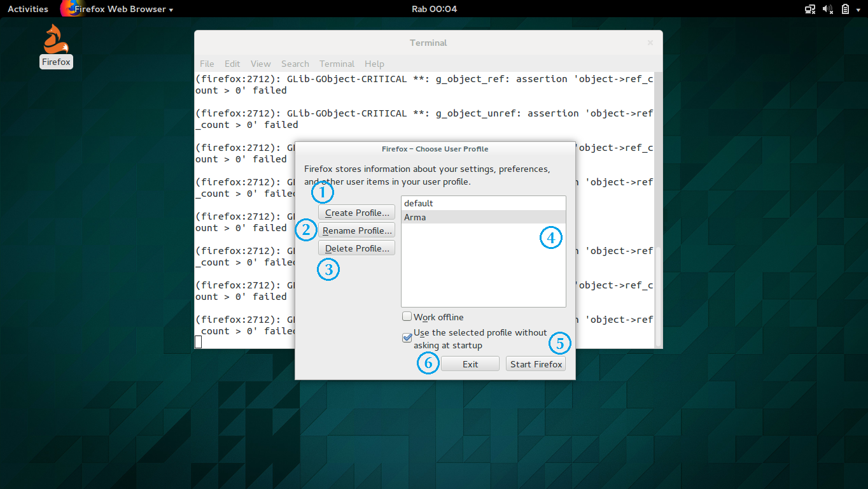Select the default profile in list
Viewport: 868px width, 489px height.
tap(484, 203)
